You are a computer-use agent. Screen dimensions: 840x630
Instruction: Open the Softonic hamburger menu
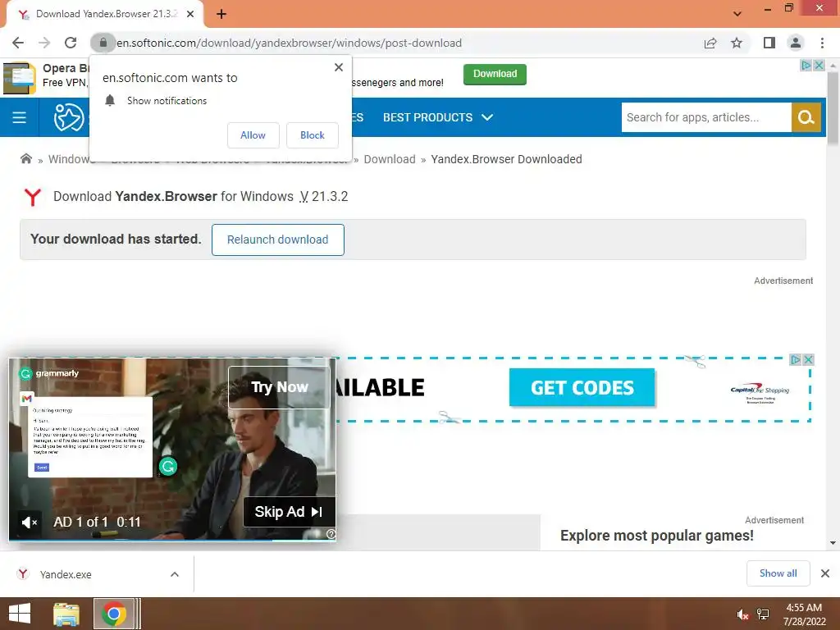[20, 117]
